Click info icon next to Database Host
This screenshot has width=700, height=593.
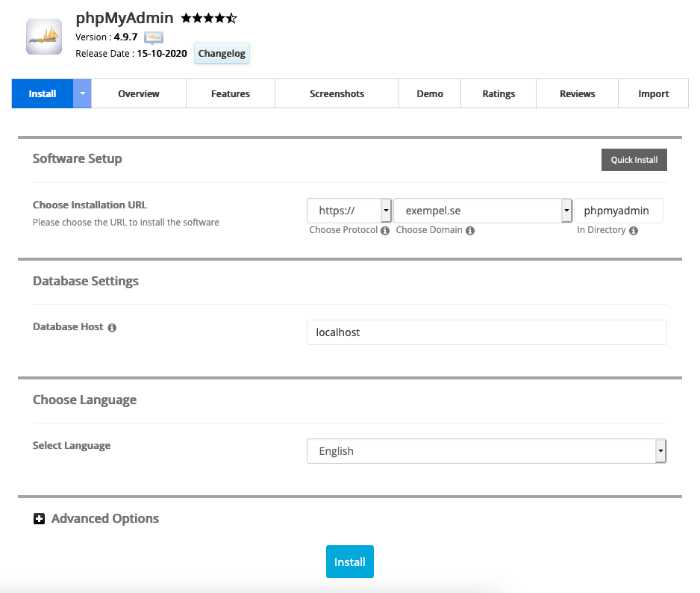pyautogui.click(x=112, y=327)
